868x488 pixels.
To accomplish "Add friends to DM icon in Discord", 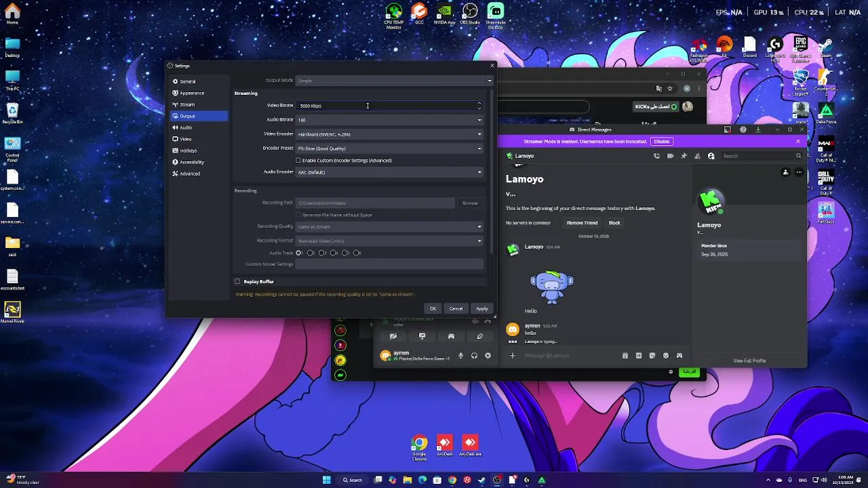I will point(697,156).
